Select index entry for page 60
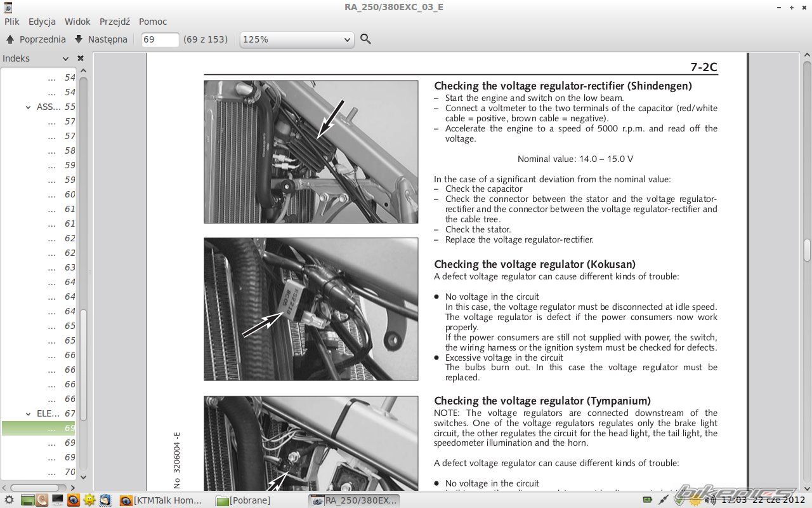Image resolution: width=812 pixels, height=508 pixels. (69, 194)
